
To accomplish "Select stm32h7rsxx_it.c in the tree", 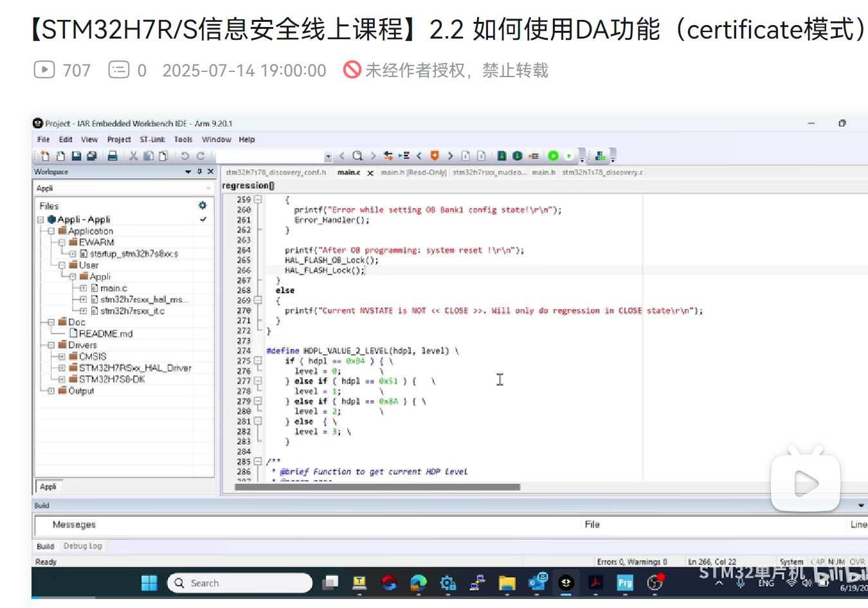I will coord(132,311).
